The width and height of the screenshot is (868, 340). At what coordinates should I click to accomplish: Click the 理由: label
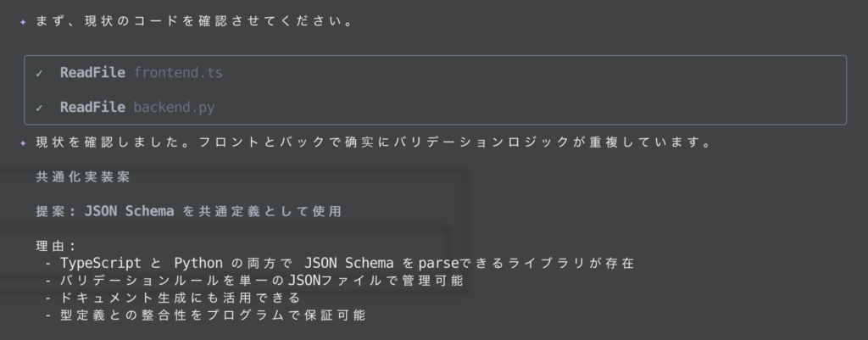56,246
